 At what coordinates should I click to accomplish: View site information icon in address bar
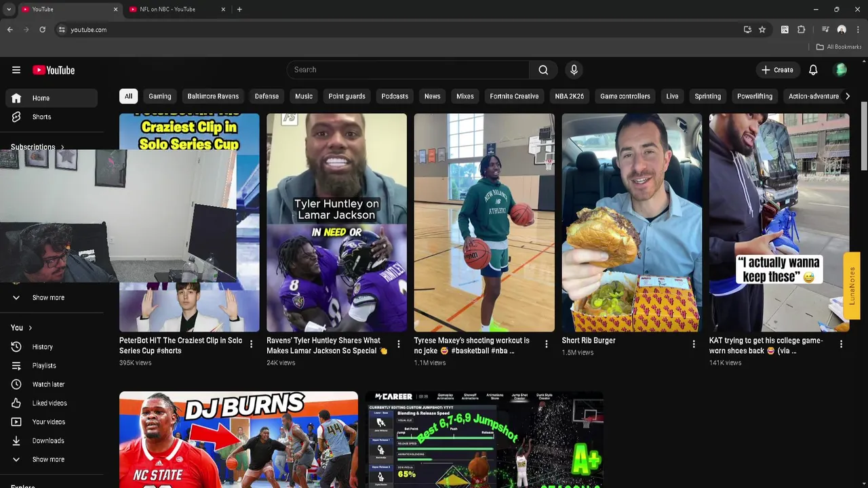tap(62, 30)
